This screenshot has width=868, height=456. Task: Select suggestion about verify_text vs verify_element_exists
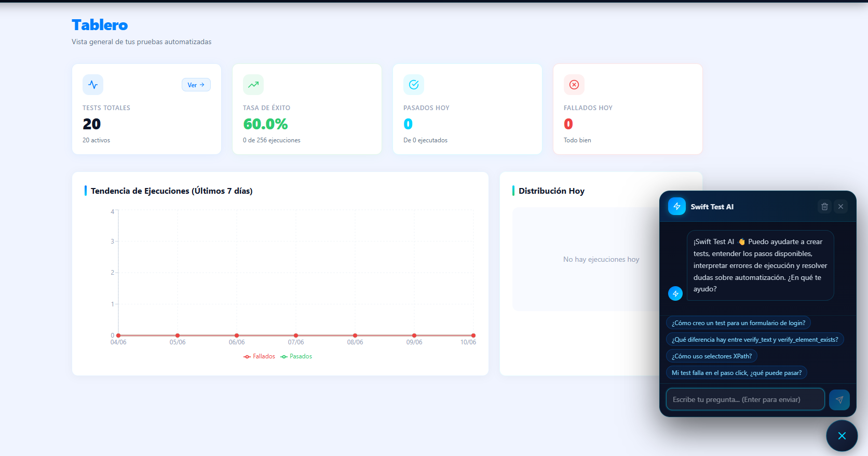pyautogui.click(x=755, y=340)
